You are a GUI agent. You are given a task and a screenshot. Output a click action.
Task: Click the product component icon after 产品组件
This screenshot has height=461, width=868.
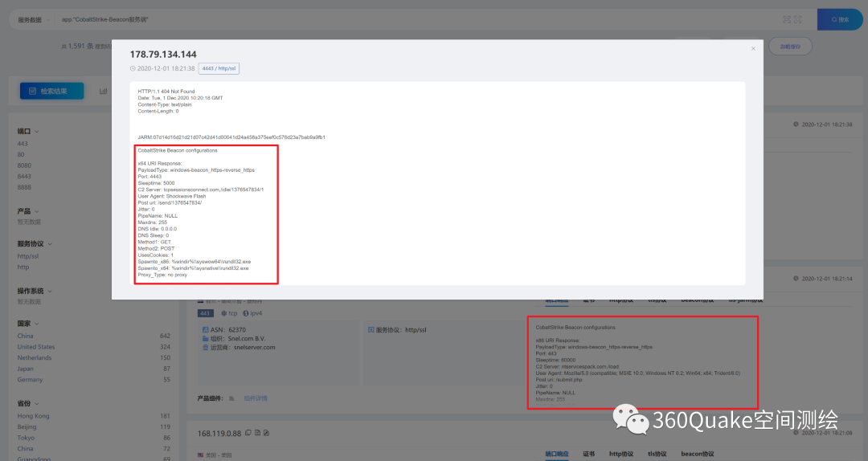(x=231, y=398)
